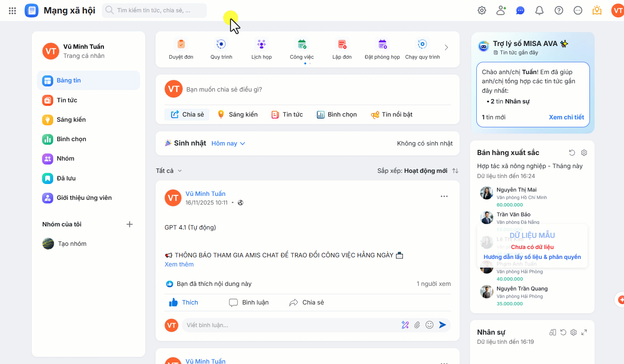This screenshot has height=364, width=624.
Task: Open Sáng kiến in the sidebar
Action: 89,120
